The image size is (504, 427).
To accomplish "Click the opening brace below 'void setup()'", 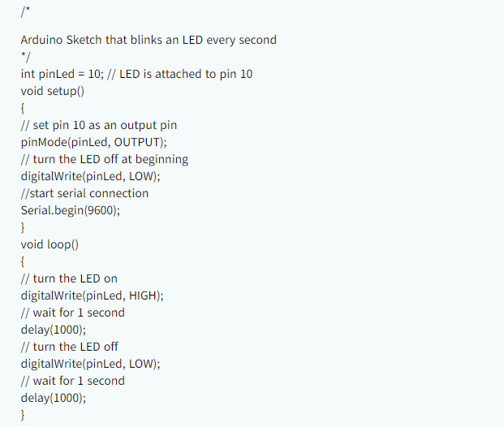I will coord(23,108).
